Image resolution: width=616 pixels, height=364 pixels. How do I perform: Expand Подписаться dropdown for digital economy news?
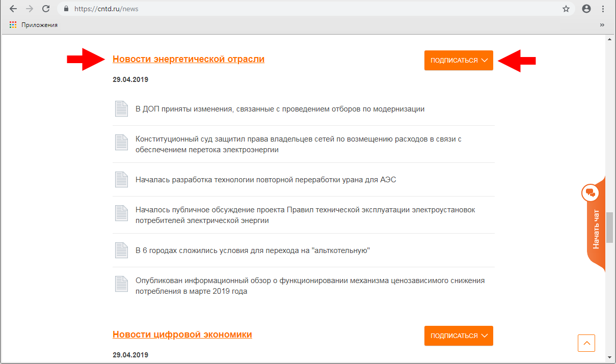click(459, 336)
